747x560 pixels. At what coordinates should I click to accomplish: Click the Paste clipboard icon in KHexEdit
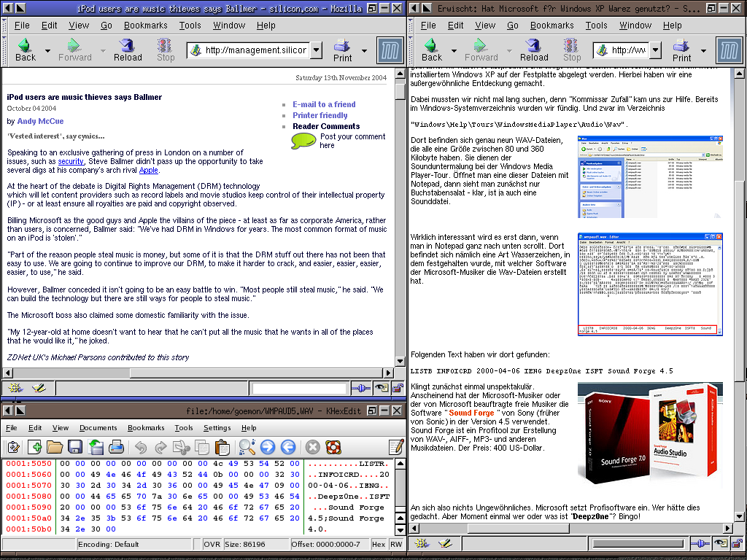tap(222, 447)
